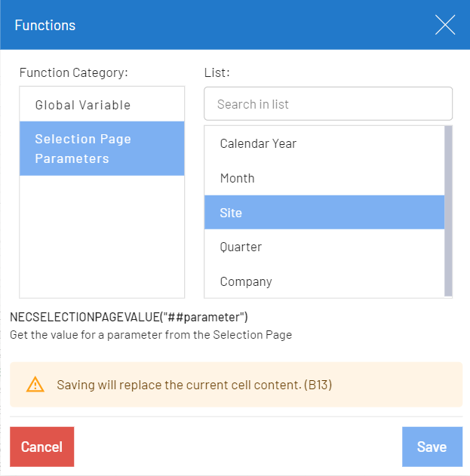This screenshot has height=476, width=470.
Task: Click the Functions dialog title
Action: coord(45,26)
